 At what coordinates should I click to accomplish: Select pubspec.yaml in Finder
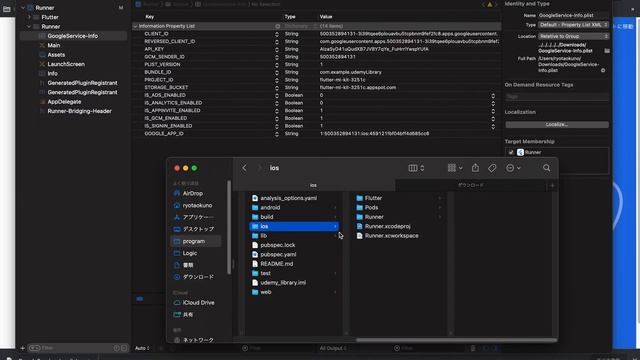point(278,254)
